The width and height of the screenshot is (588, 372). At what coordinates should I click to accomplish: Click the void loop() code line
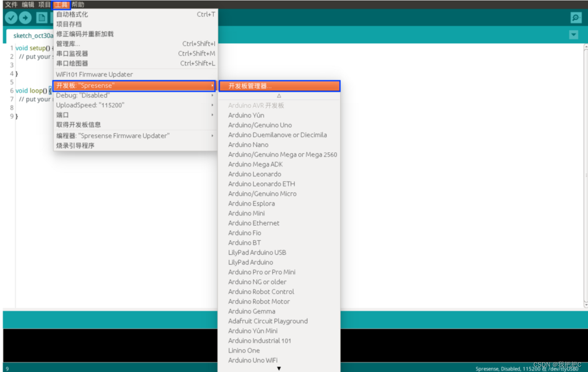coord(33,91)
